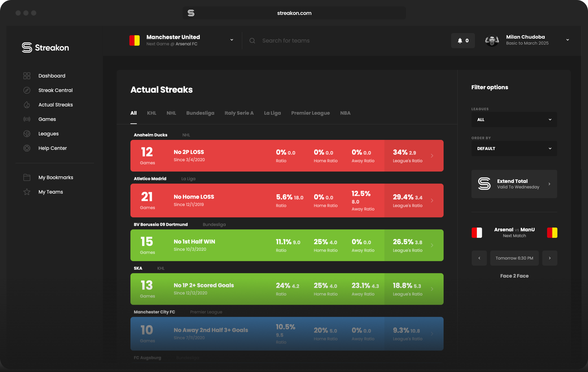Click the Arsenal red-white team badge
Image resolution: width=588 pixels, height=372 pixels.
click(x=477, y=233)
